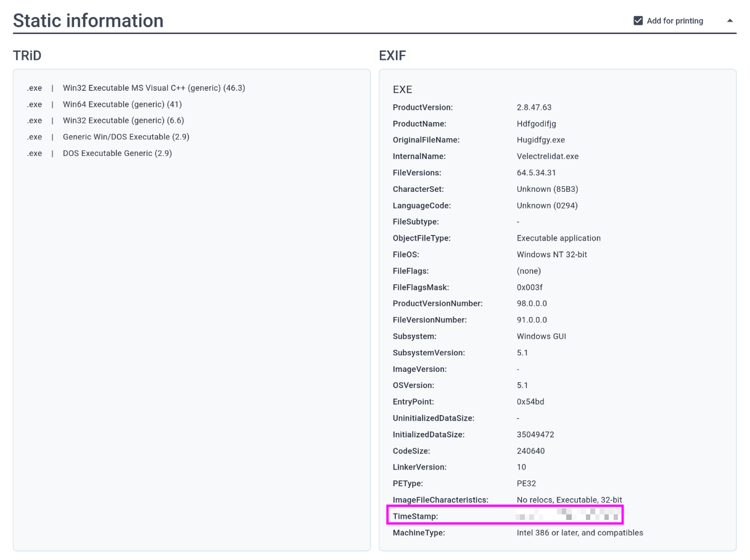Click the OriginalFileName value Hugidfgy.exe
The height and width of the screenshot is (560, 750).
541,140
